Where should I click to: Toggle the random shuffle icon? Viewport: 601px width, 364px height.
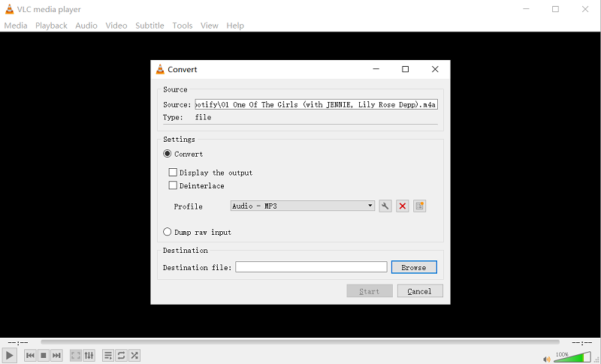pos(134,356)
